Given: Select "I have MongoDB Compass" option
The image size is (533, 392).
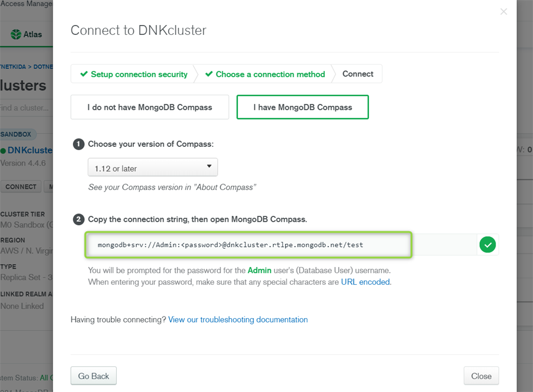Looking at the screenshot, I should [x=302, y=107].
